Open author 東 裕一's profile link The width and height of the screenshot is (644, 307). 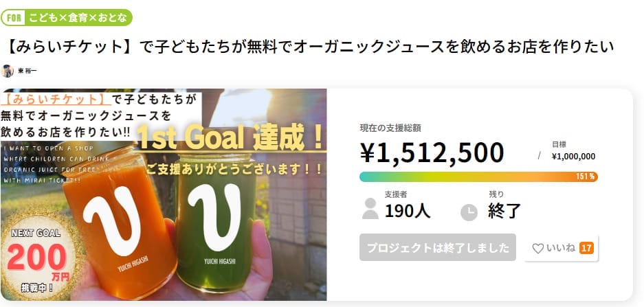[32, 71]
